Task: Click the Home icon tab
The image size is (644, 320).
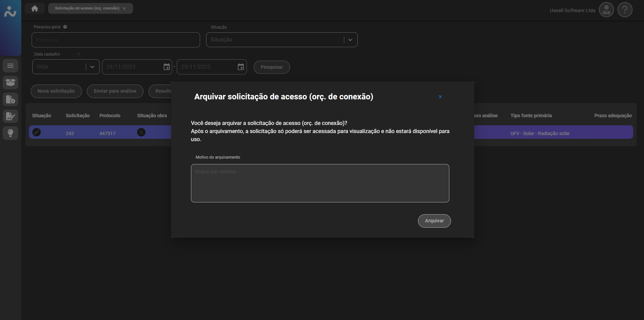Action: pyautogui.click(x=35, y=8)
